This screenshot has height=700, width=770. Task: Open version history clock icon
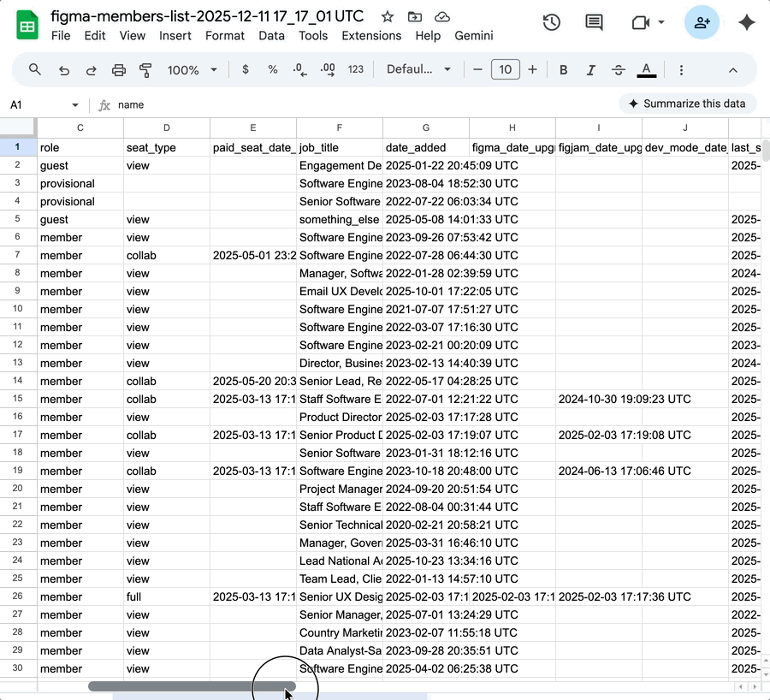(552, 23)
